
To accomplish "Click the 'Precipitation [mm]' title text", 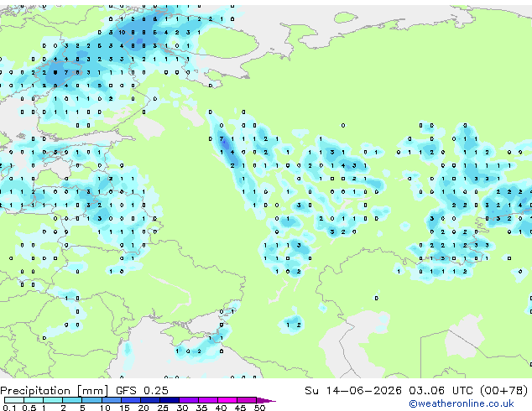I will tap(55, 391).
